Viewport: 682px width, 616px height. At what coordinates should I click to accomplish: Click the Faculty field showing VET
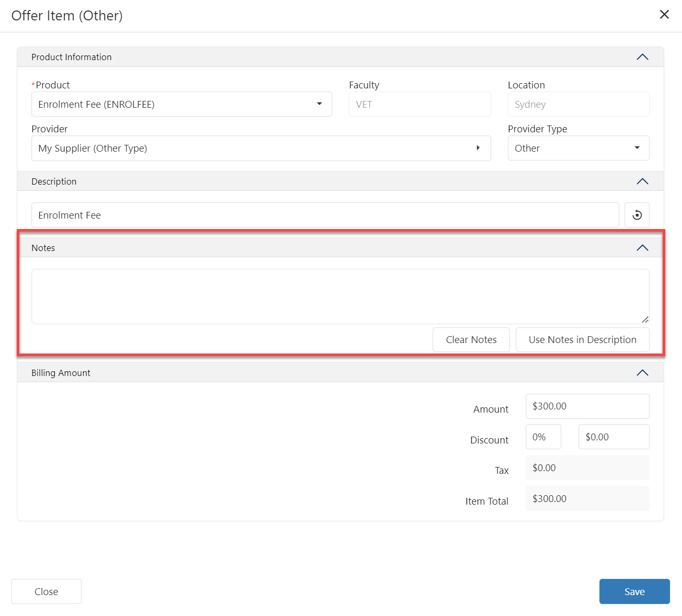tap(419, 104)
